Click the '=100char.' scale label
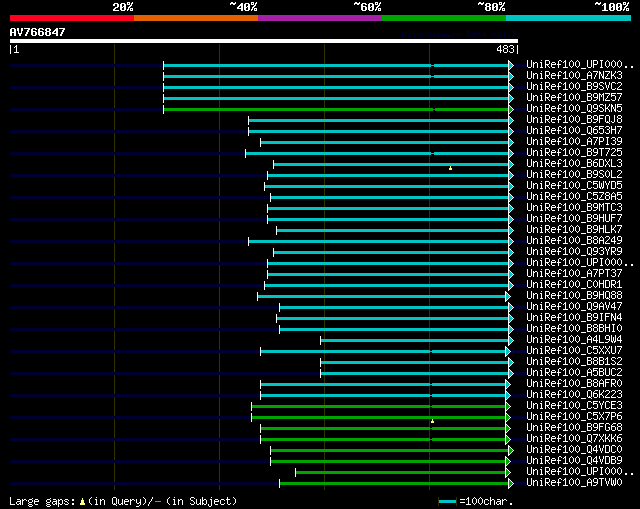Screen dimensions: 640x509 pos(486,502)
